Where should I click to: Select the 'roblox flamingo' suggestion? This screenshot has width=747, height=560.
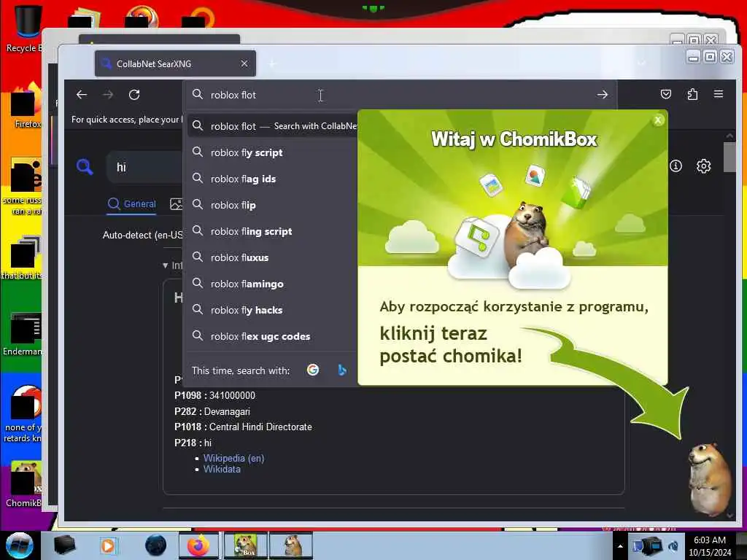[x=273, y=284]
